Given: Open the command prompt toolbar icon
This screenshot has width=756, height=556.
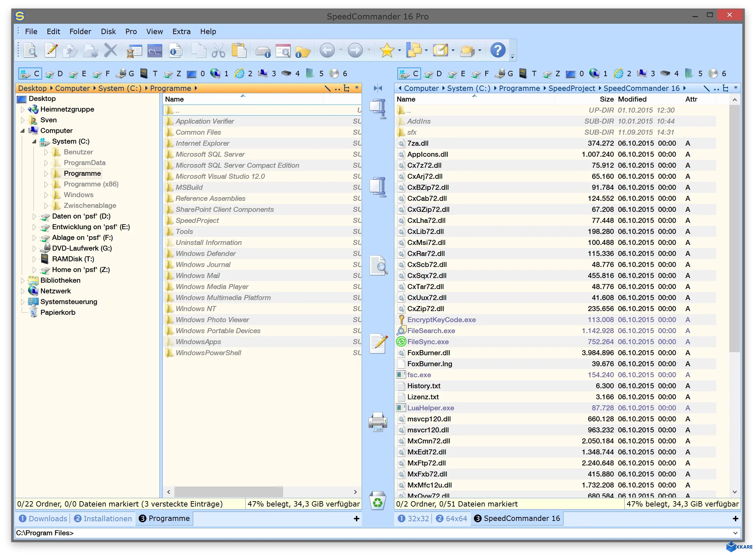Looking at the screenshot, I should (x=154, y=50).
